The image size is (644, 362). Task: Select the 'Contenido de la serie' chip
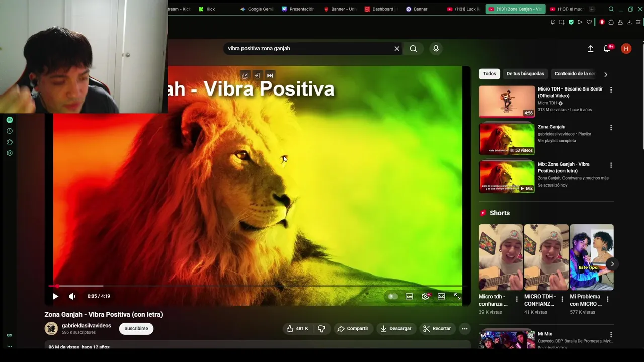click(575, 74)
